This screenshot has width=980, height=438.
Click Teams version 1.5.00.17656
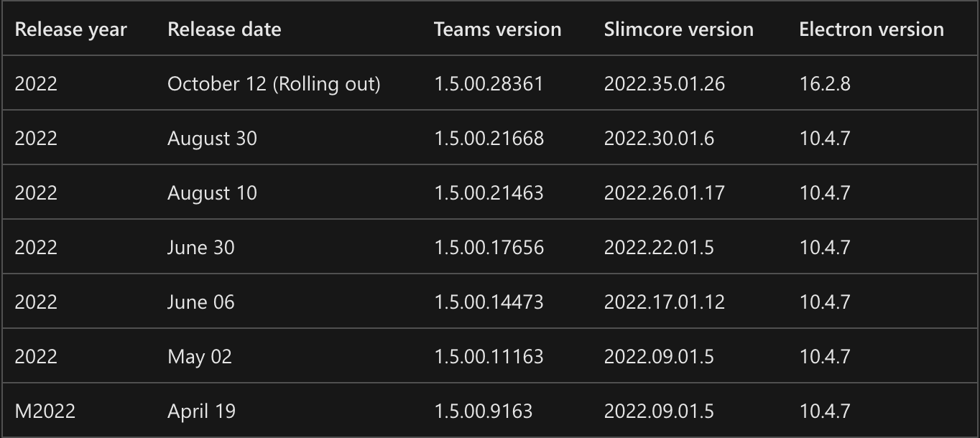click(489, 248)
